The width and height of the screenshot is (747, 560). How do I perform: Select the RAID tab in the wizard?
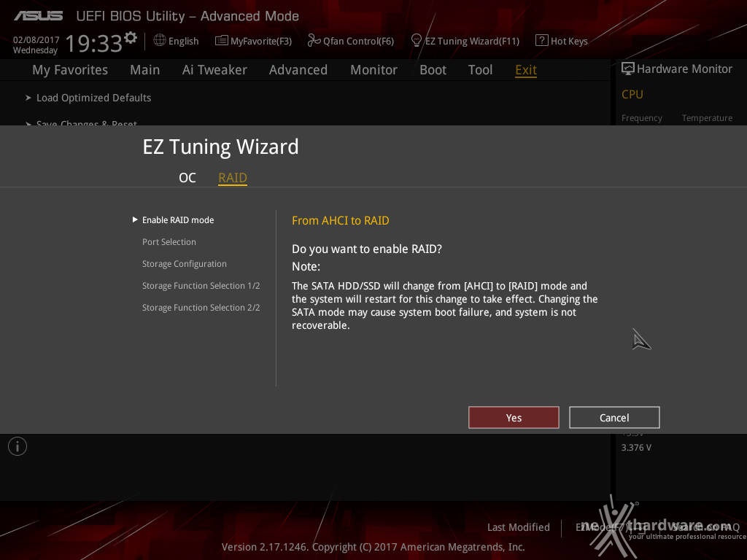coord(233,178)
